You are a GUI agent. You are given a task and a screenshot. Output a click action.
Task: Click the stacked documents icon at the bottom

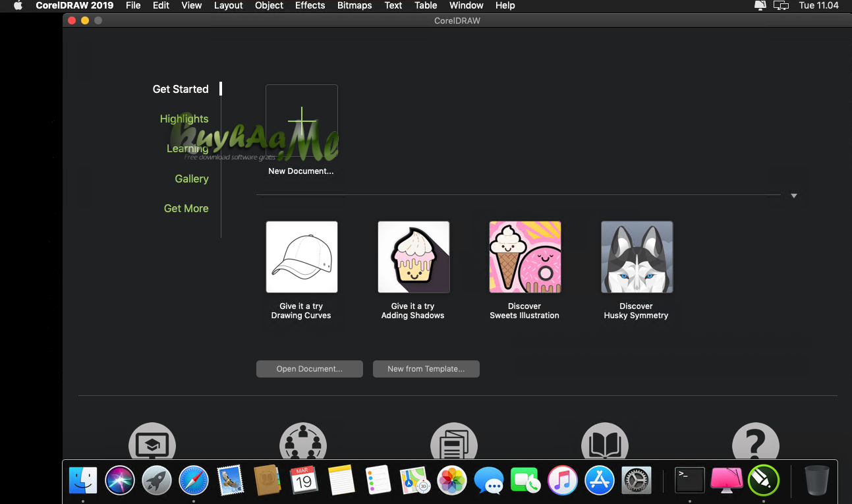454,441
